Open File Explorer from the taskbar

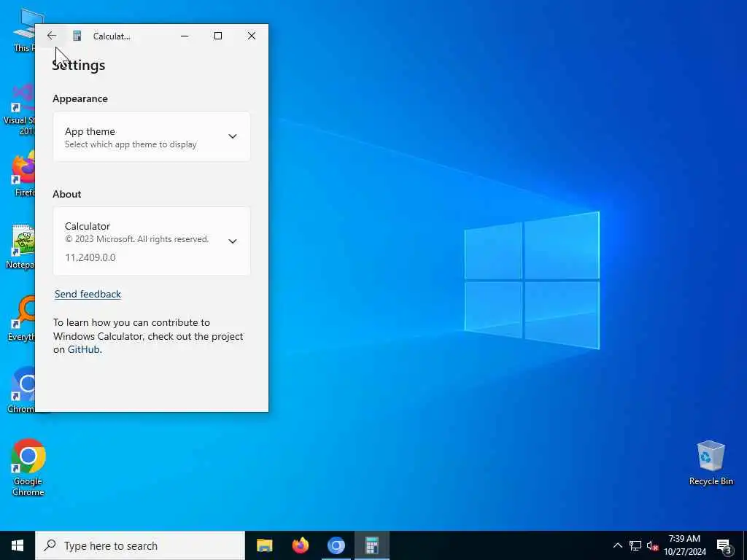point(264,545)
